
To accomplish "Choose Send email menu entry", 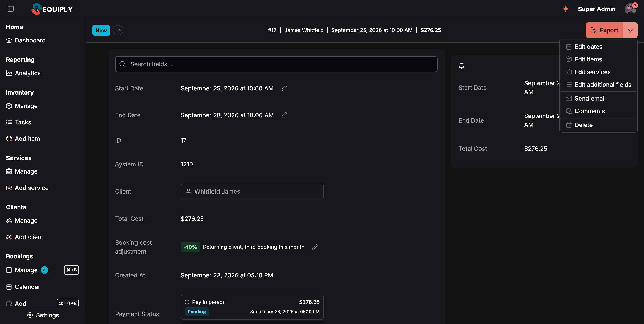I will [x=598, y=99].
